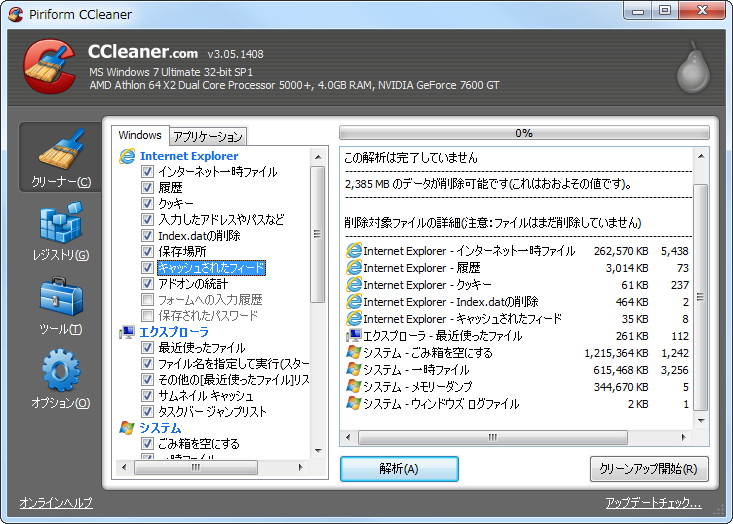Screen dimensions: 733x524
Task: Open the アップデートチェック... link
Action: (654, 503)
